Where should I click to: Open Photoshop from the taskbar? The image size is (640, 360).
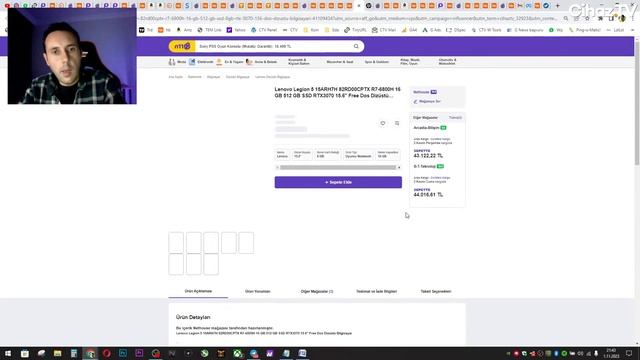click(122, 353)
